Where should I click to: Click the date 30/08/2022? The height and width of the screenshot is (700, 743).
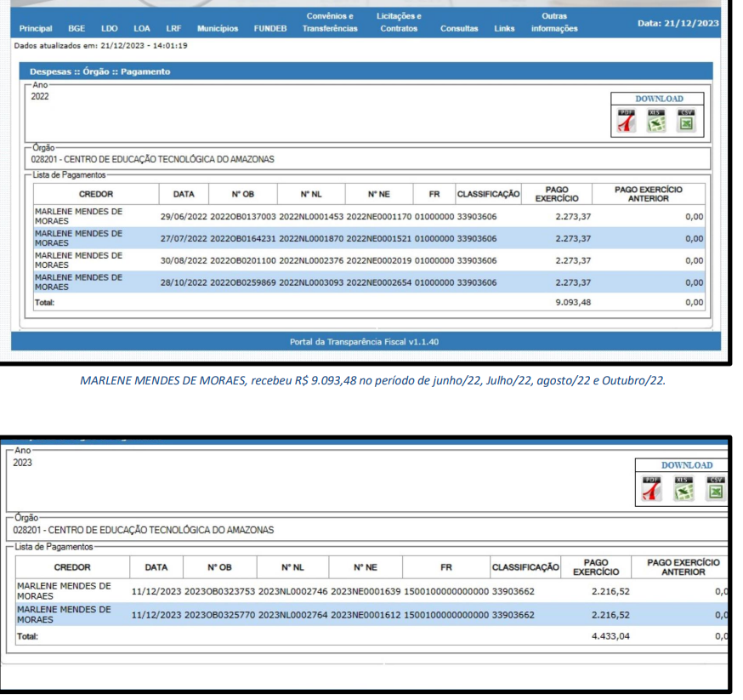click(x=184, y=260)
